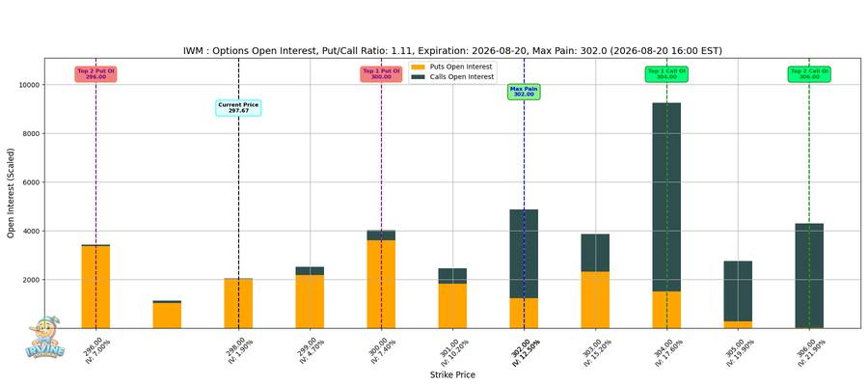Click the 298.00 IV: 1.90% strike label
Image resolution: width=868 pixels, height=386 pixels.
(x=239, y=350)
